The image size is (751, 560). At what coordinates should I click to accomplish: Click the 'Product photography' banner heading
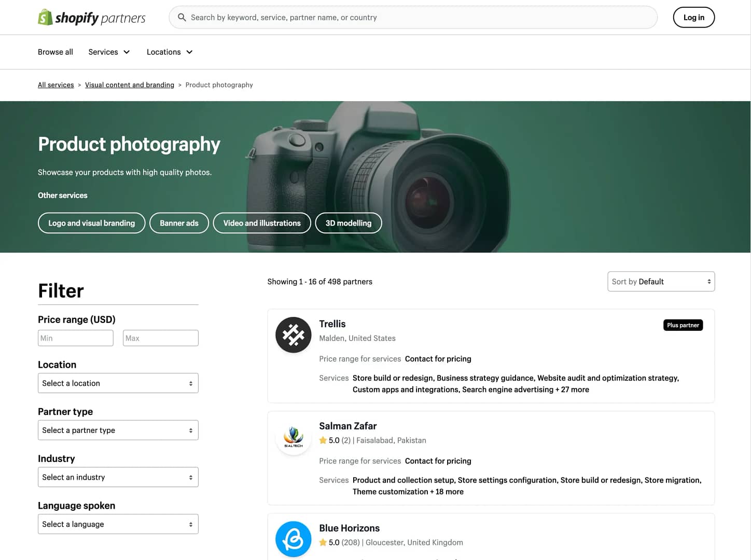pos(129,144)
